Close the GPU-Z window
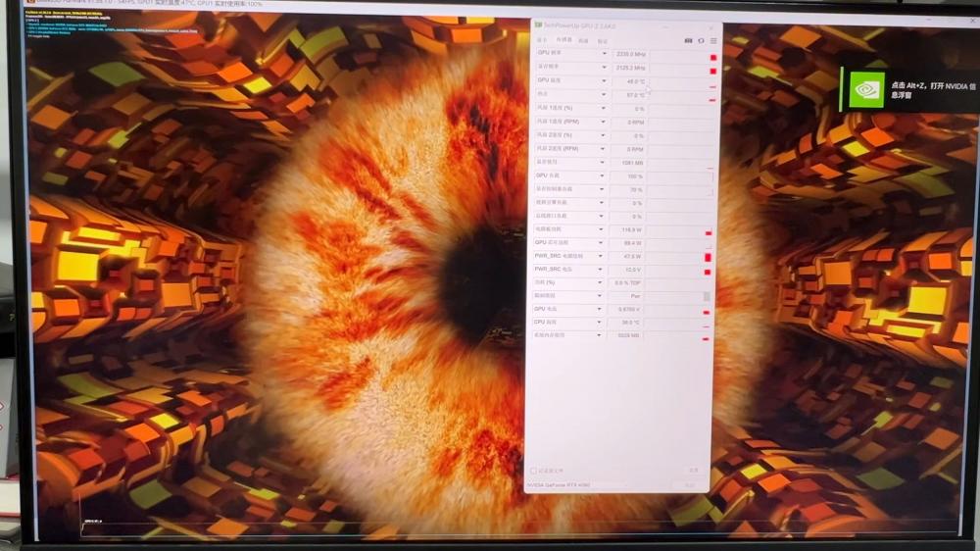Image resolution: width=980 pixels, height=551 pixels. click(x=712, y=25)
